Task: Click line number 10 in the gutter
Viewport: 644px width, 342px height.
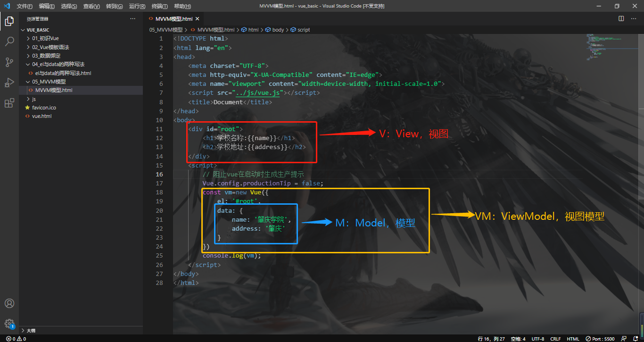Action: coord(159,120)
